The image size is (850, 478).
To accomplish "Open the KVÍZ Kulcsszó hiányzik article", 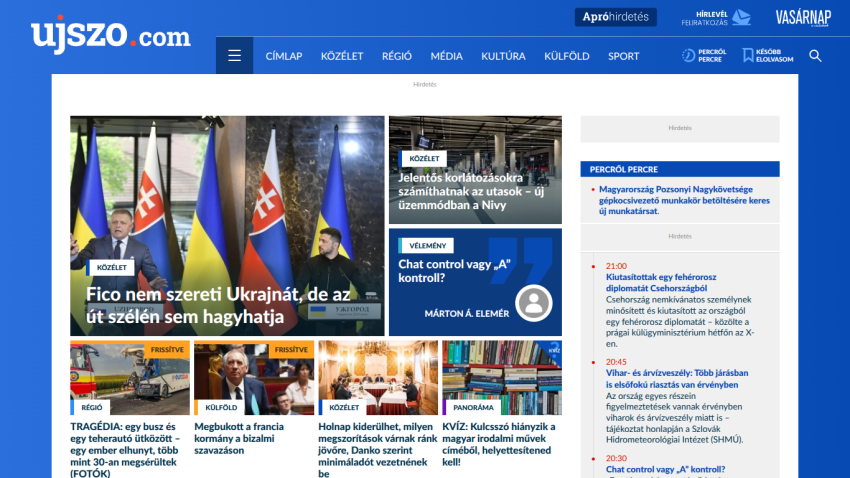I will coord(499,444).
